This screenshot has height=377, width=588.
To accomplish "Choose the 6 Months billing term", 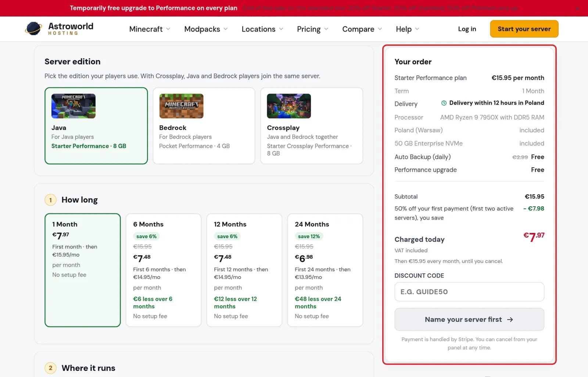I will coord(164,270).
